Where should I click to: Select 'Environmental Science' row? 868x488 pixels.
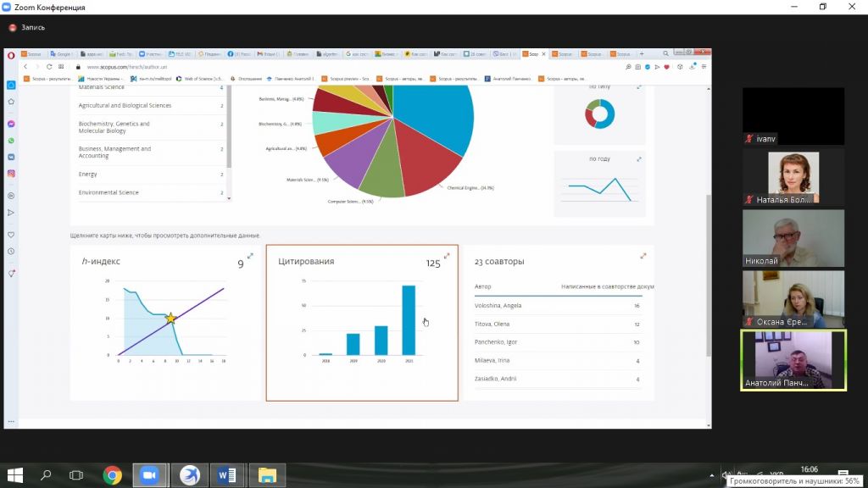151,192
